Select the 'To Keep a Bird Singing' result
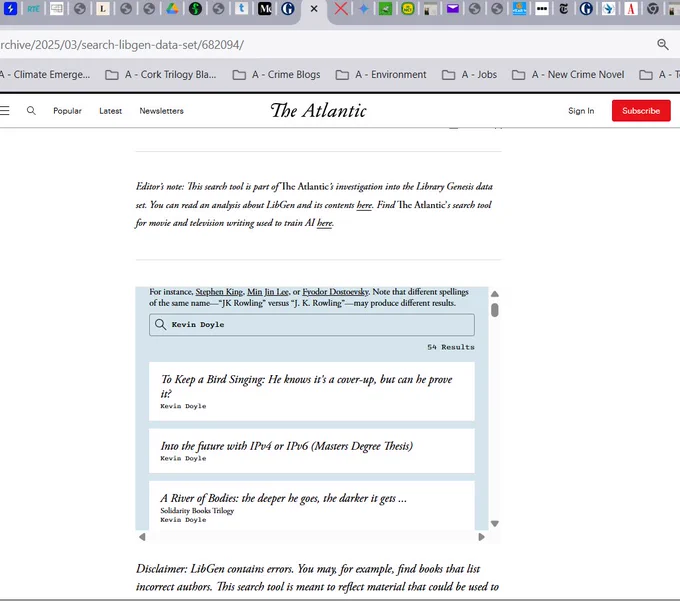This screenshot has width=680, height=601. [311, 391]
